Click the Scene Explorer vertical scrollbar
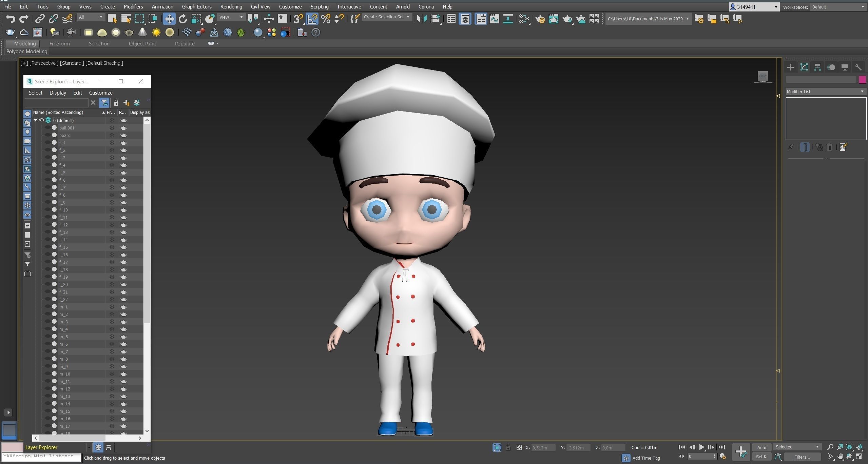This screenshot has width=868, height=464. (147, 224)
